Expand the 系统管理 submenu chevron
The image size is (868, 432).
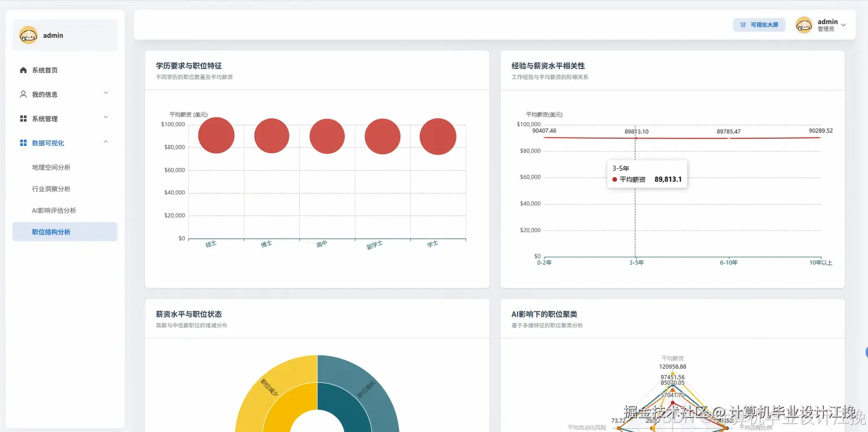106,118
